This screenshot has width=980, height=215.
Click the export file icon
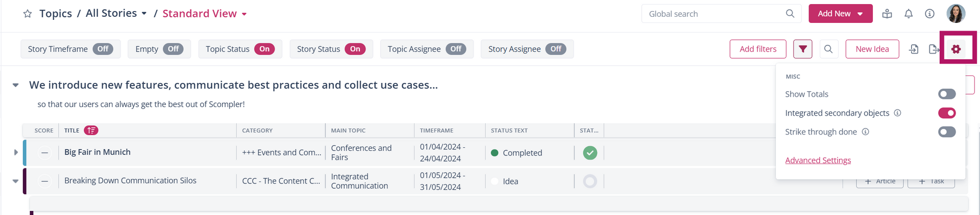934,49
